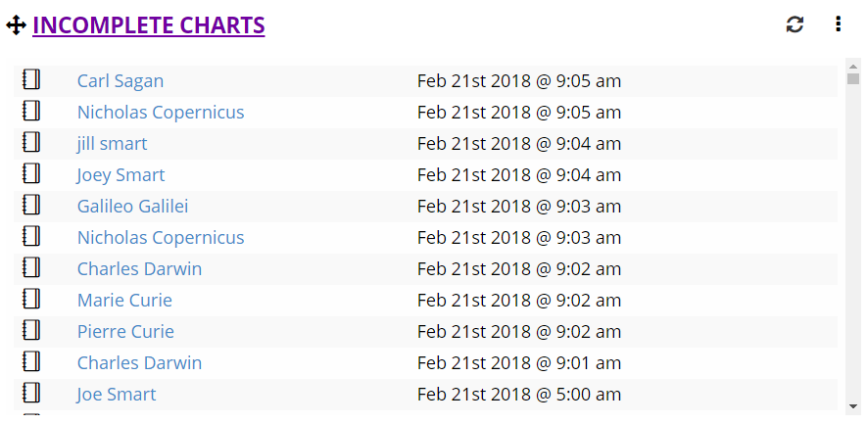Image resolution: width=868 pixels, height=424 pixels.
Task: Select Charles Darwin chart dated 9:01 am
Action: (139, 363)
